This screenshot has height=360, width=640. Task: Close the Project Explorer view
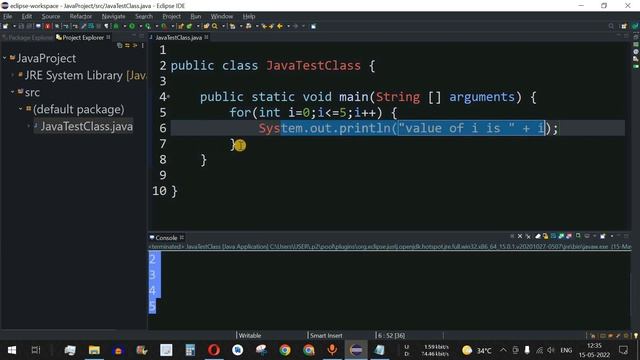point(108,37)
